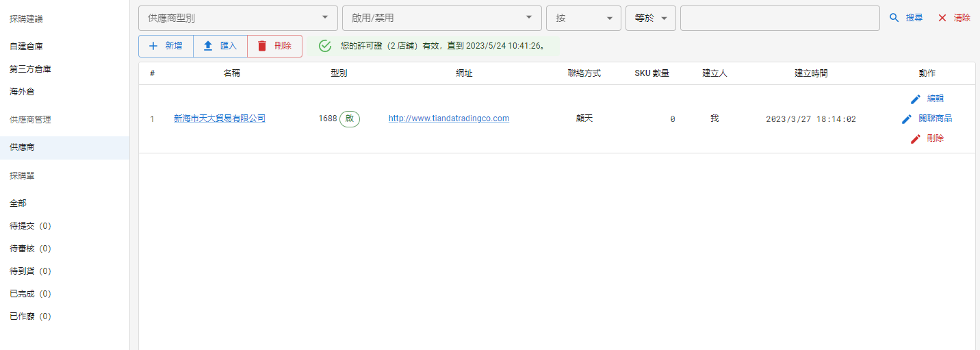Focus the search value input field
This screenshot has width=980, height=350.
(780, 18)
